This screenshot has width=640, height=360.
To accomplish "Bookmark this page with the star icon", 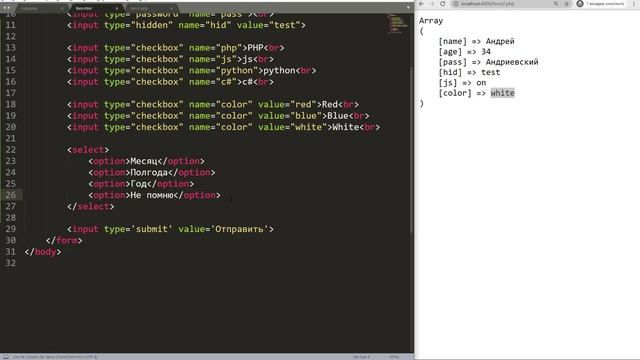I will point(567,4).
